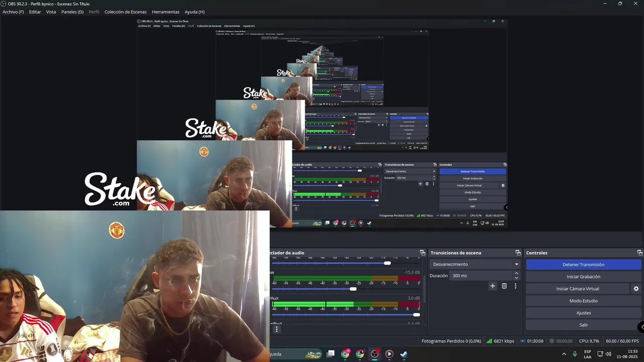Open the Editar menu
The image size is (644, 362).
[35, 12]
